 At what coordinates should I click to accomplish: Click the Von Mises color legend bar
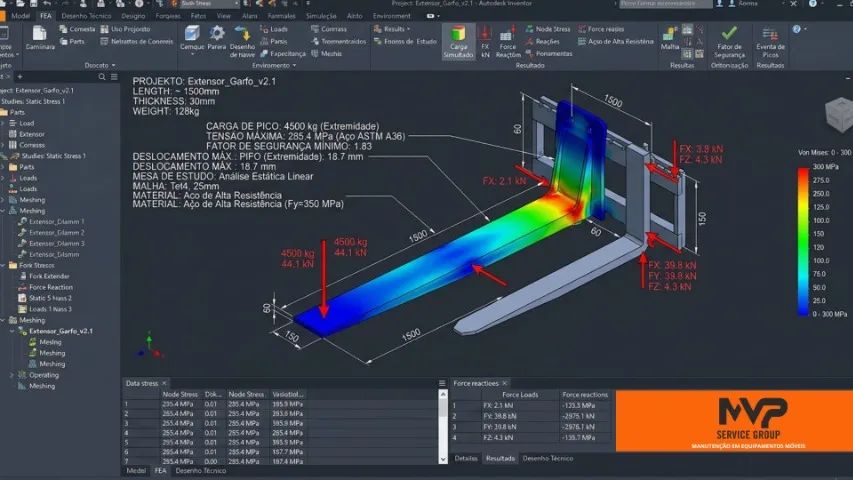[803, 242]
